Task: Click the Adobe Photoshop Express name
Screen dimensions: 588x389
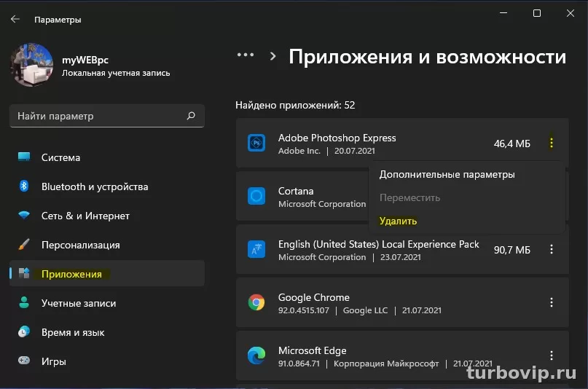Action: 337,138
